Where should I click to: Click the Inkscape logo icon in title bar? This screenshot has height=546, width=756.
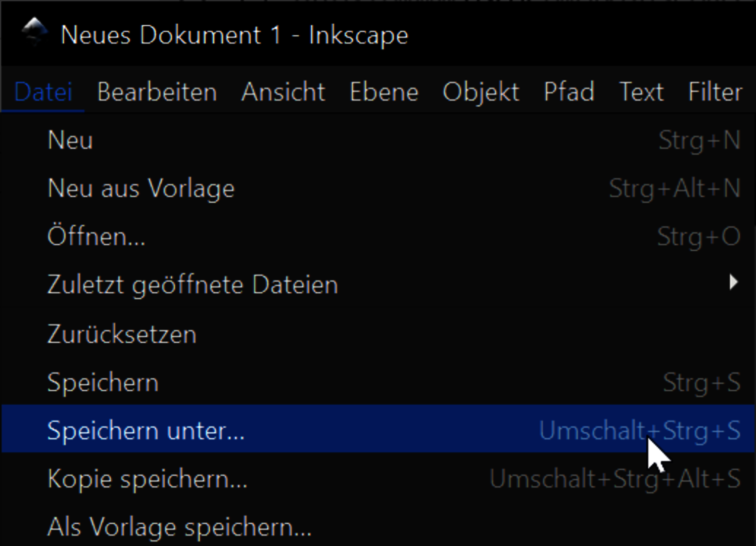point(34,31)
